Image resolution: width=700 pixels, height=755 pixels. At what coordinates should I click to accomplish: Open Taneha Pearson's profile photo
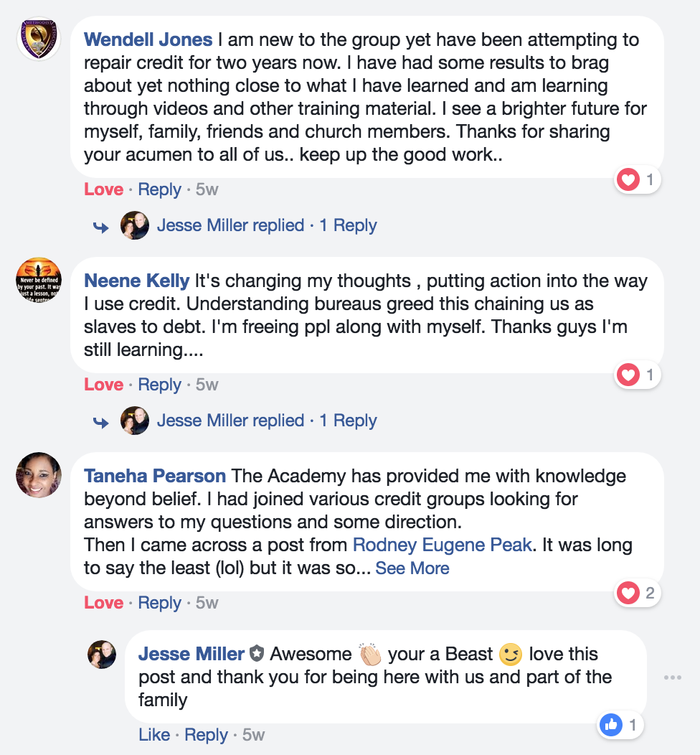click(39, 475)
